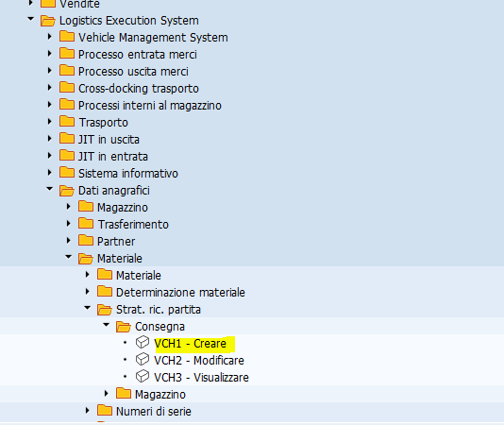Collapse the Consegna folder arrow

tap(106, 325)
